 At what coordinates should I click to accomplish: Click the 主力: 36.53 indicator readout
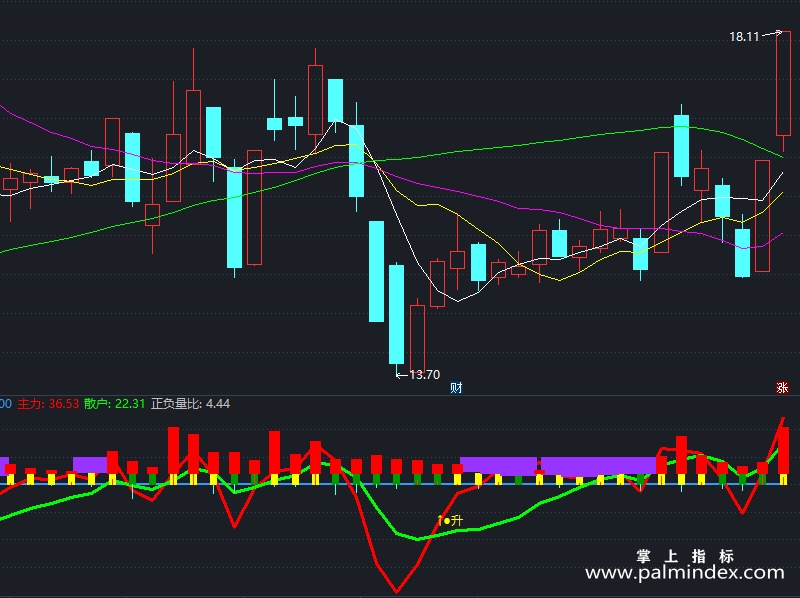pos(48,404)
